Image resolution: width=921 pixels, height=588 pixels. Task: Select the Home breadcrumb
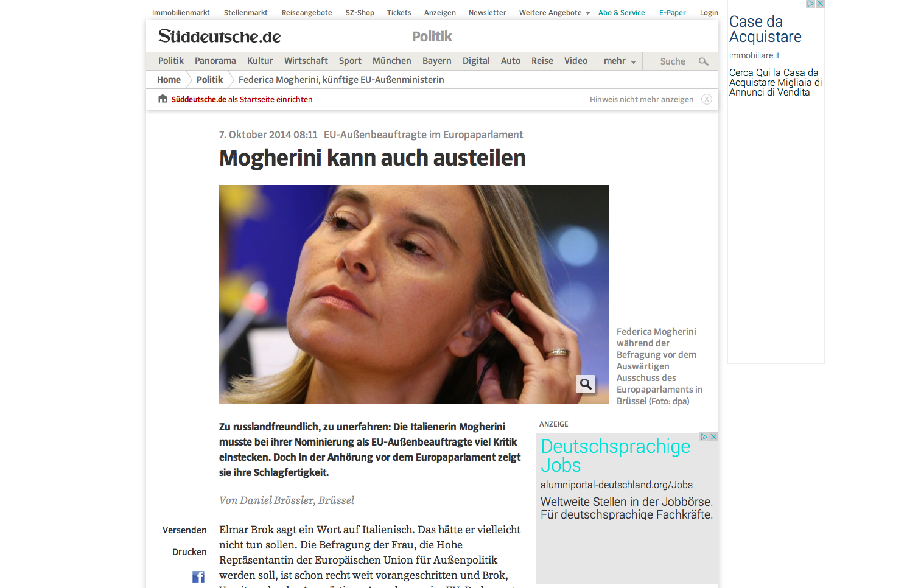169,80
